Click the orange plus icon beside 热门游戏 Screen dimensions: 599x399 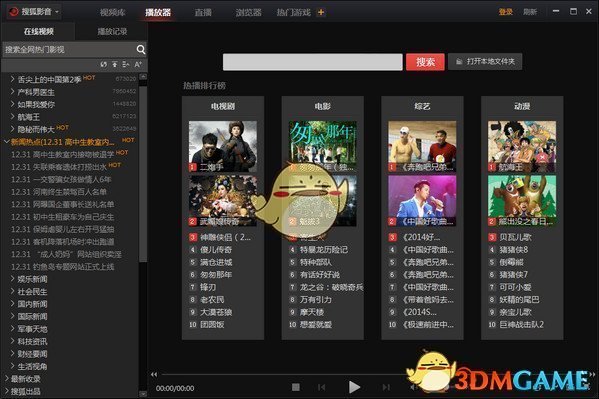click(321, 12)
